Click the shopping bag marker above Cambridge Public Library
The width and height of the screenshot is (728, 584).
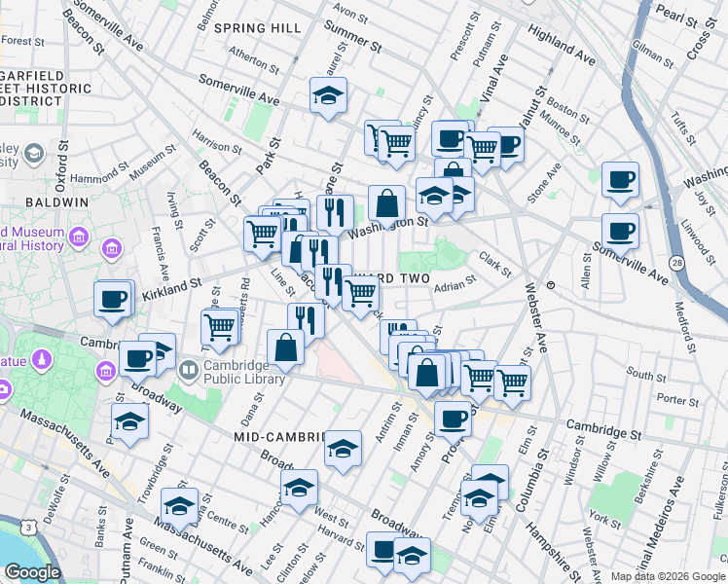click(285, 347)
